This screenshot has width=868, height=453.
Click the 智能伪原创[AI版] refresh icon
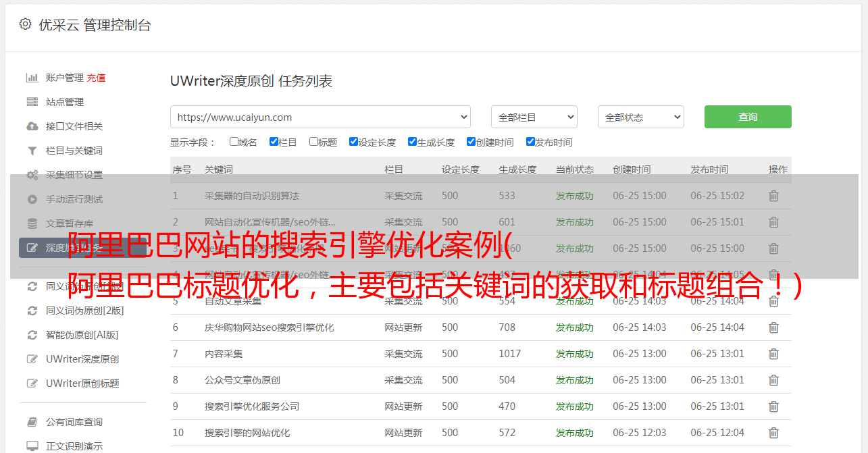(32, 335)
